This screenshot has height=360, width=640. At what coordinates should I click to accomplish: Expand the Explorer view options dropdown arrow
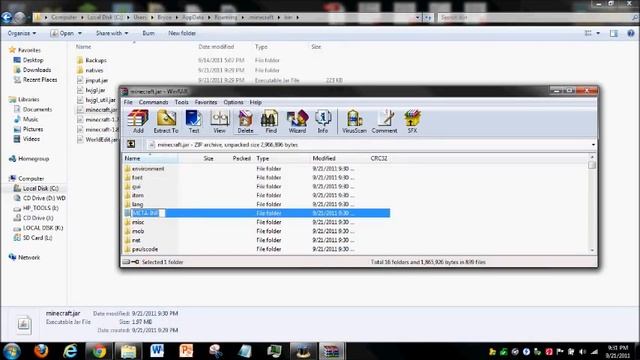[598, 33]
